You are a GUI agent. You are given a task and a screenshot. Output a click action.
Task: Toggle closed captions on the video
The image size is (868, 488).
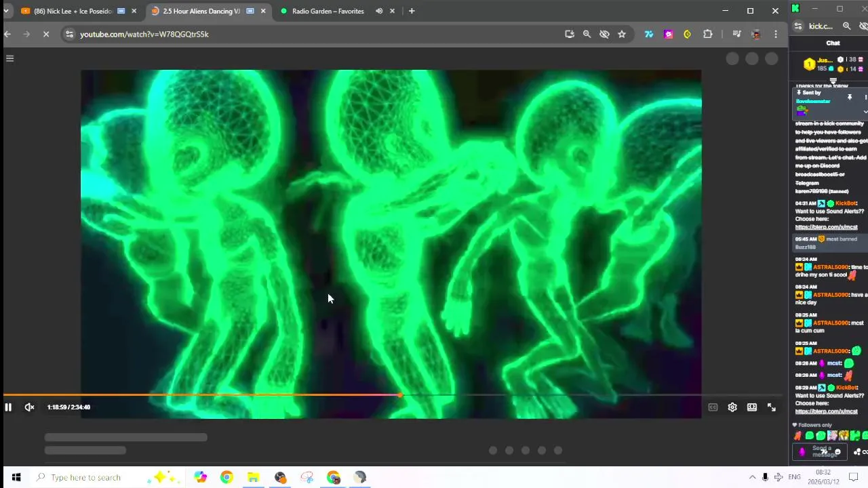pos(713,407)
